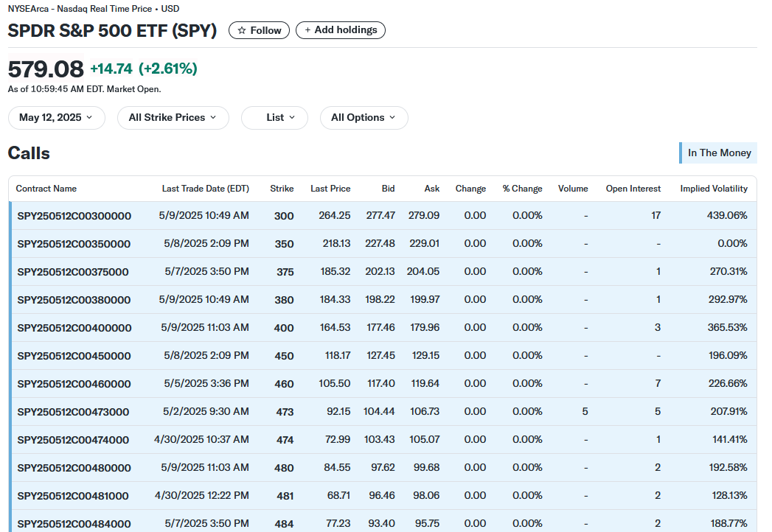The width and height of the screenshot is (772, 532).
Task: Click strike price 400
Action: (x=284, y=328)
